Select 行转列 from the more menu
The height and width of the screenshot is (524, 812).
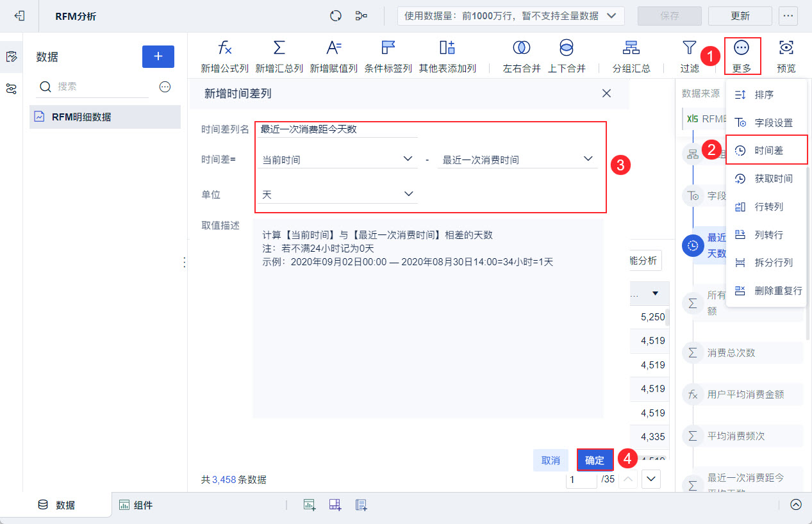click(x=766, y=206)
